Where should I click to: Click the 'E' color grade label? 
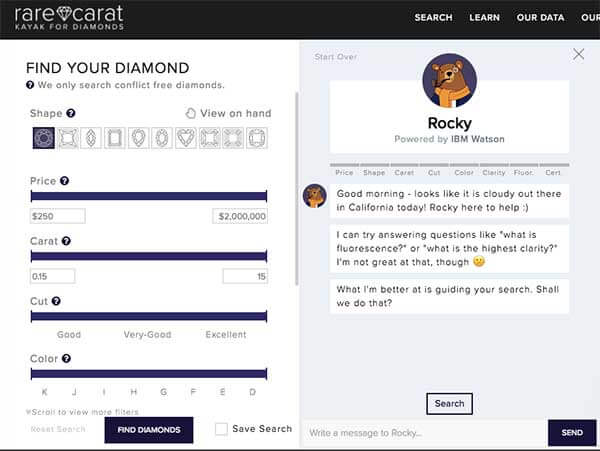click(223, 392)
